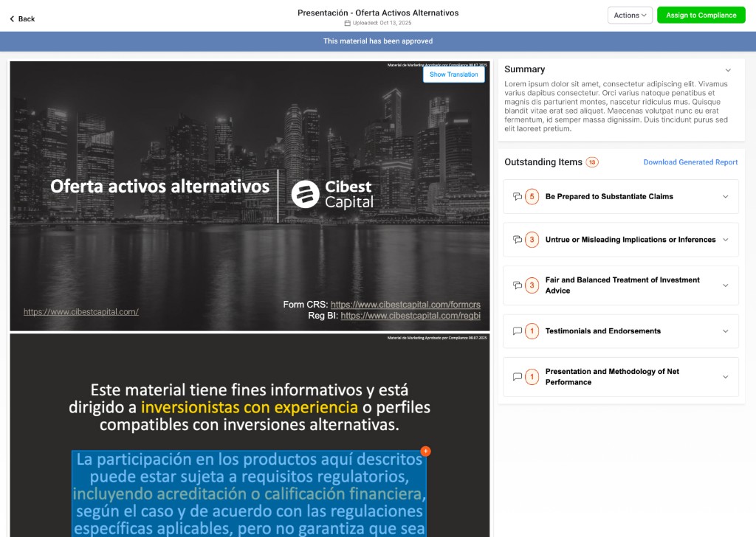Viewport: 756px width, 537px height.
Task: Click 'This material has been approved' banner
Action: [x=378, y=41]
